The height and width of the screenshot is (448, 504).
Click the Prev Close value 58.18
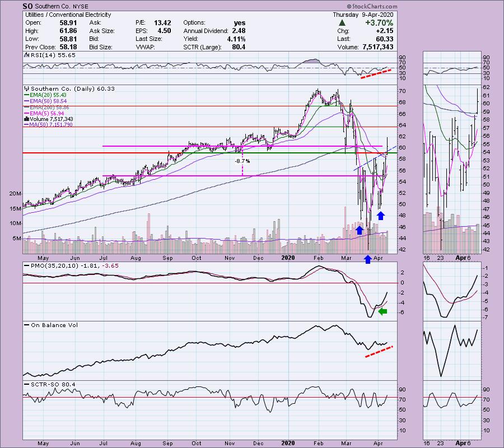click(x=68, y=47)
